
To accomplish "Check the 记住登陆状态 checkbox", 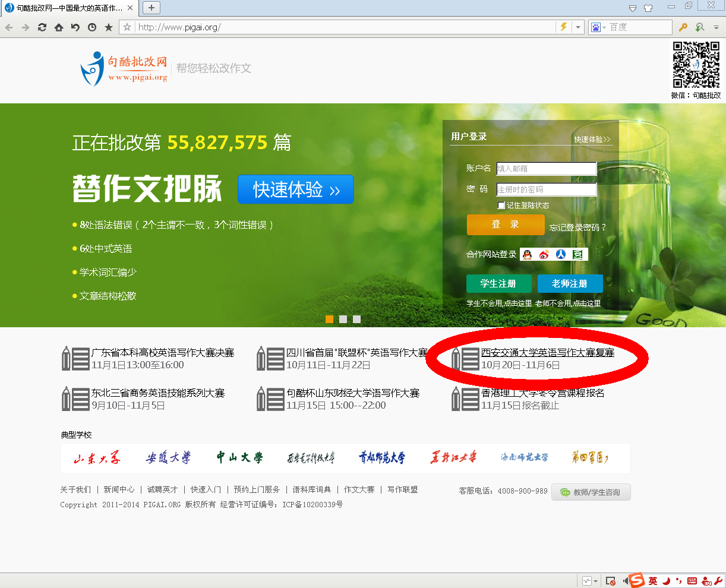I will 501,206.
